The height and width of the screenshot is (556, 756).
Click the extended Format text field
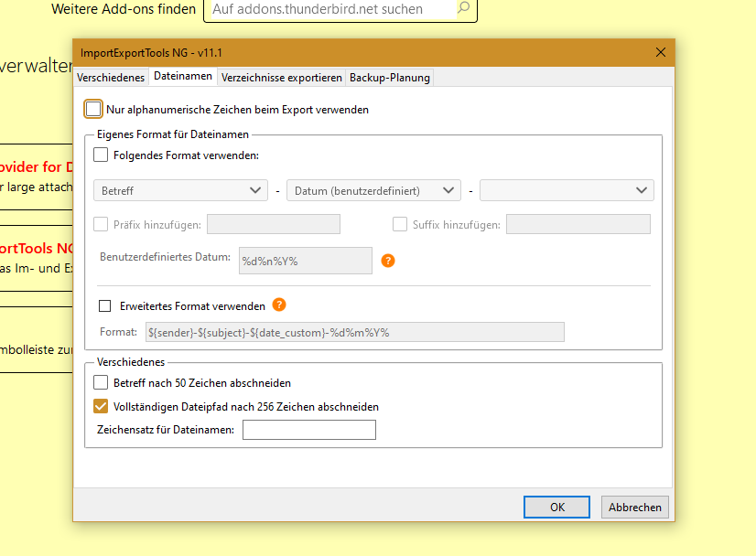pyautogui.click(x=355, y=332)
